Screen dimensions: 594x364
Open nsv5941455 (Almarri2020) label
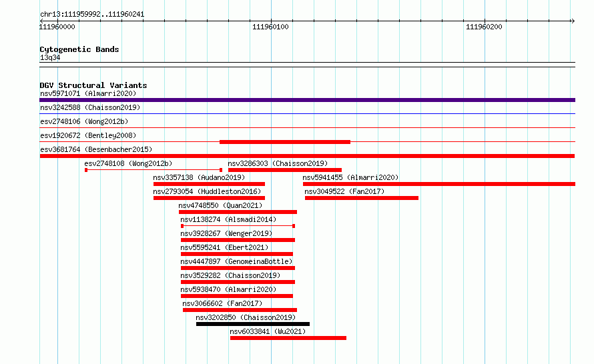pyautogui.click(x=350, y=177)
